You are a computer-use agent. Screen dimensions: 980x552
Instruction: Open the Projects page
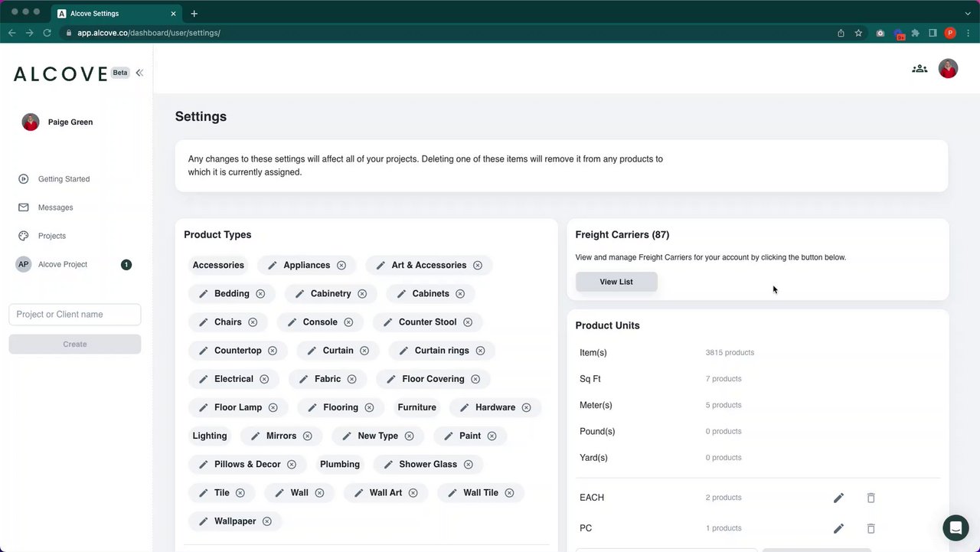point(52,236)
